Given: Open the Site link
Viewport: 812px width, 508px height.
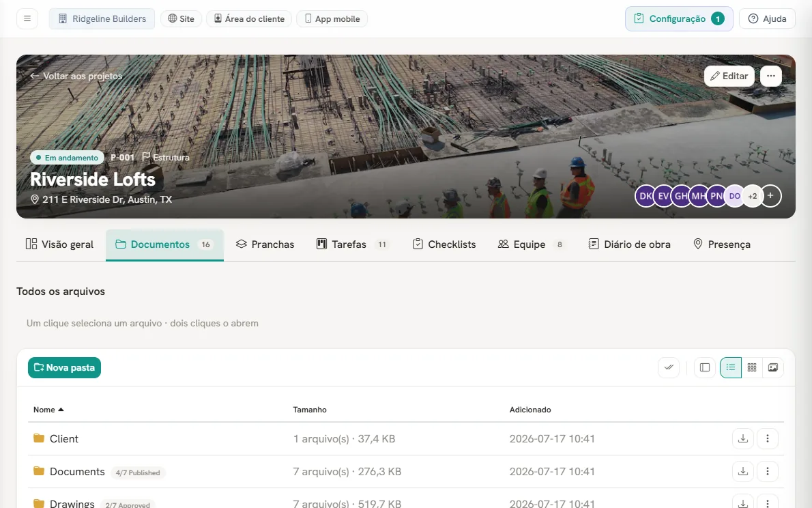Looking at the screenshot, I should (182, 18).
